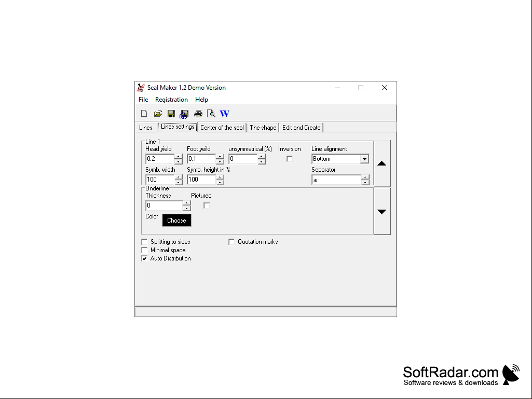Screen dimensions: 532x399
Task: Switch to Center of the seal tab
Action: [222, 128]
